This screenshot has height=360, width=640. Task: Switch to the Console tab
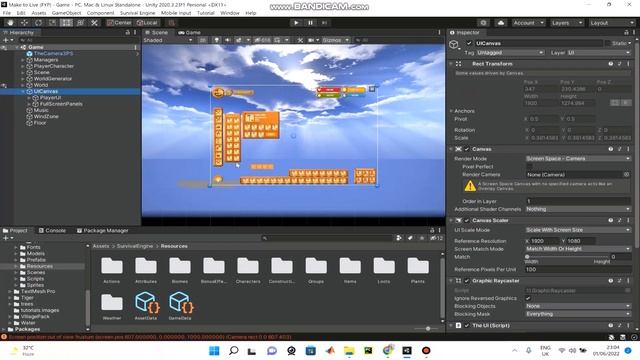(x=52, y=231)
